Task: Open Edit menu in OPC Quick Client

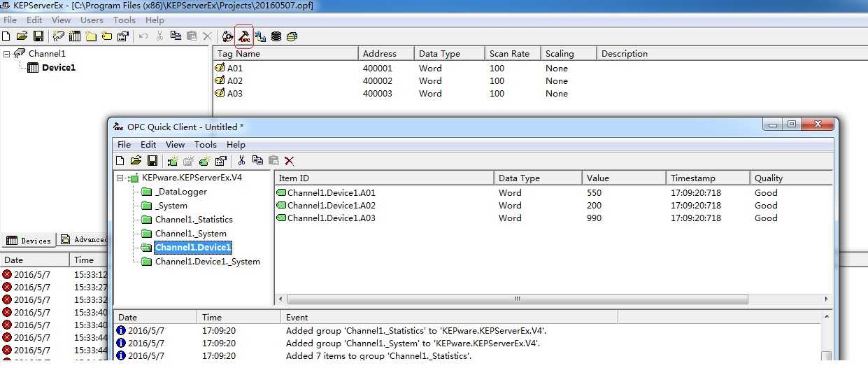Action: [148, 145]
